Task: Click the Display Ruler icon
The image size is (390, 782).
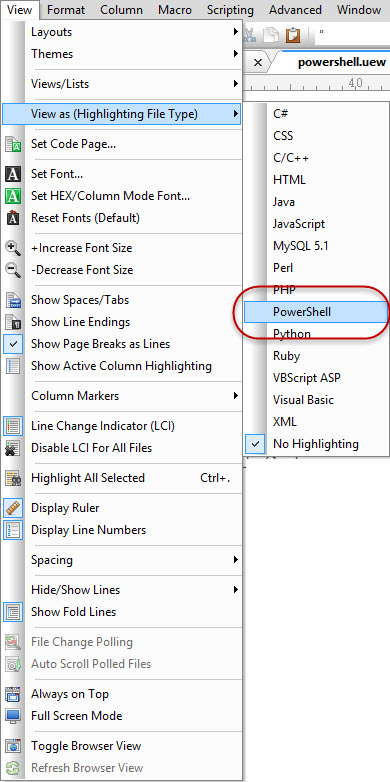Action: [12, 508]
